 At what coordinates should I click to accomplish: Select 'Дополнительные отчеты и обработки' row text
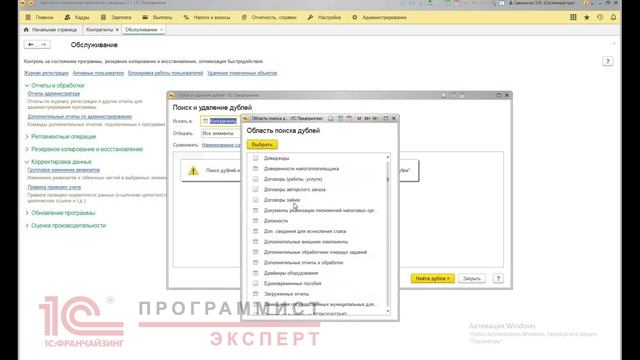tap(303, 262)
